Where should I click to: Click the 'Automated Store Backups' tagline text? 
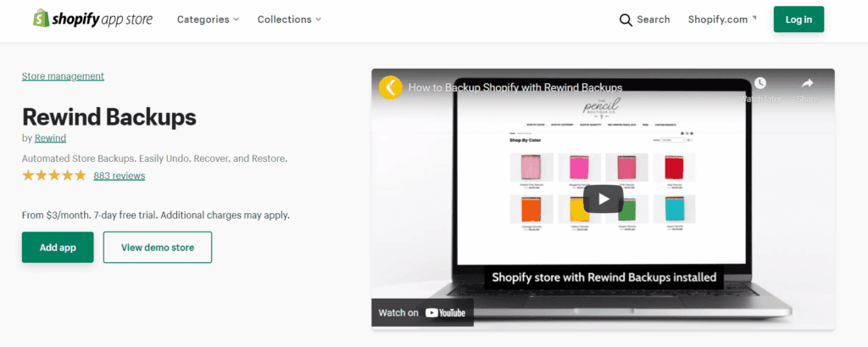pos(154,159)
